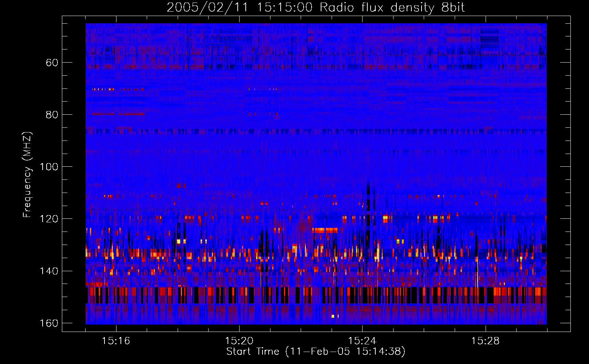Click the 15:16 time tick label
589x364 pixels.
coord(116,341)
